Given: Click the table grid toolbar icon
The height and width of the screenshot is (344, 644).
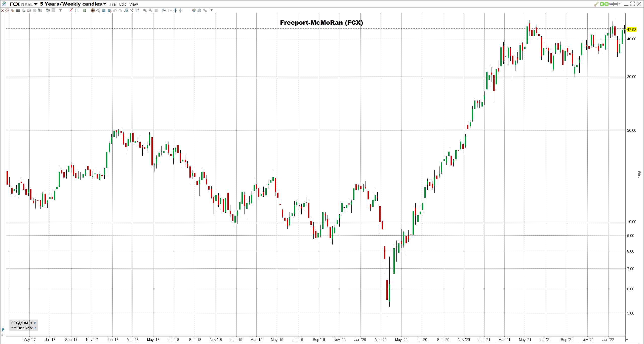Looking at the screenshot, I should pos(18,10).
